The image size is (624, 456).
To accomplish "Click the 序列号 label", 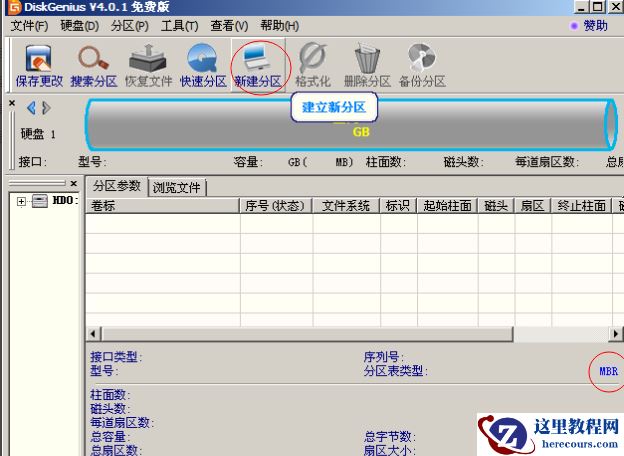I will point(384,357).
